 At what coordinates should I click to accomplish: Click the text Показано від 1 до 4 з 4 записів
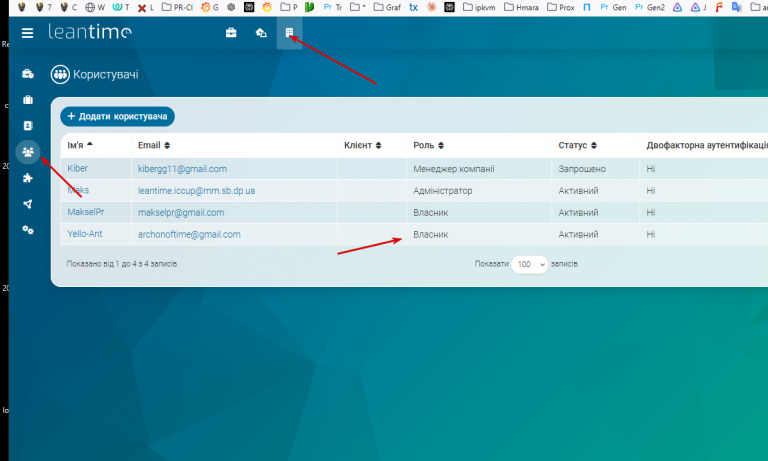click(121, 264)
